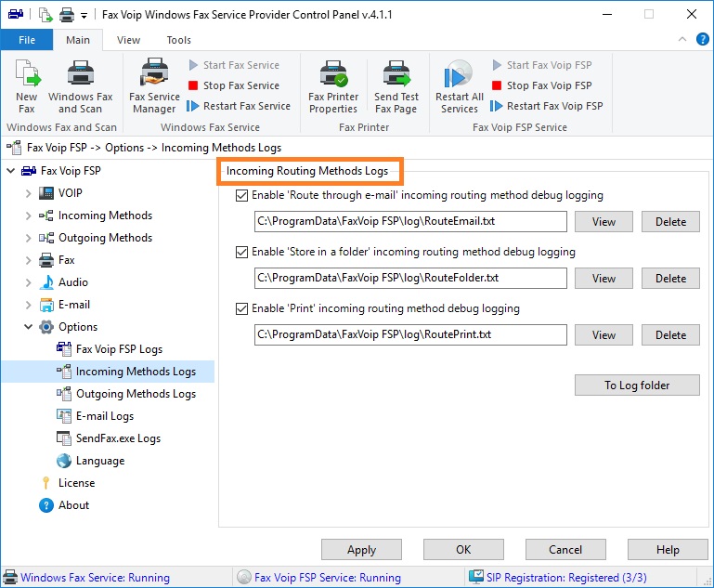Viewport: 714px width, 588px height.
Task: Click the RouteEmail.txt path field
Action: pos(410,221)
